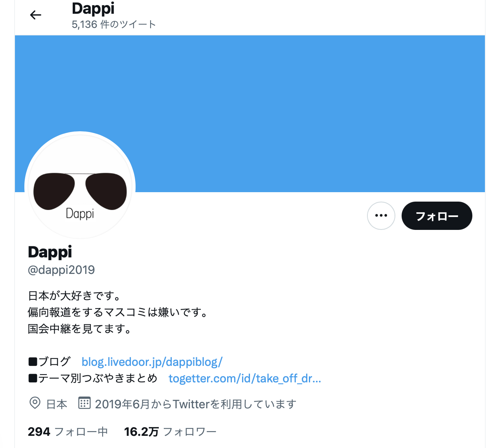Image resolution: width=503 pixels, height=448 pixels.
Task: Click the bio line 日本が大好きです。
Action: pyautogui.click(x=75, y=296)
